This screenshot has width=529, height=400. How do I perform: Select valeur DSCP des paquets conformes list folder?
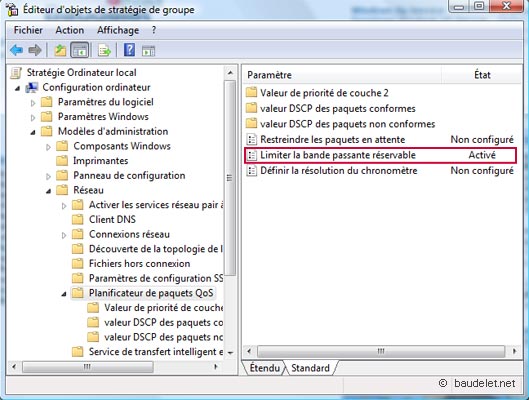(338, 108)
